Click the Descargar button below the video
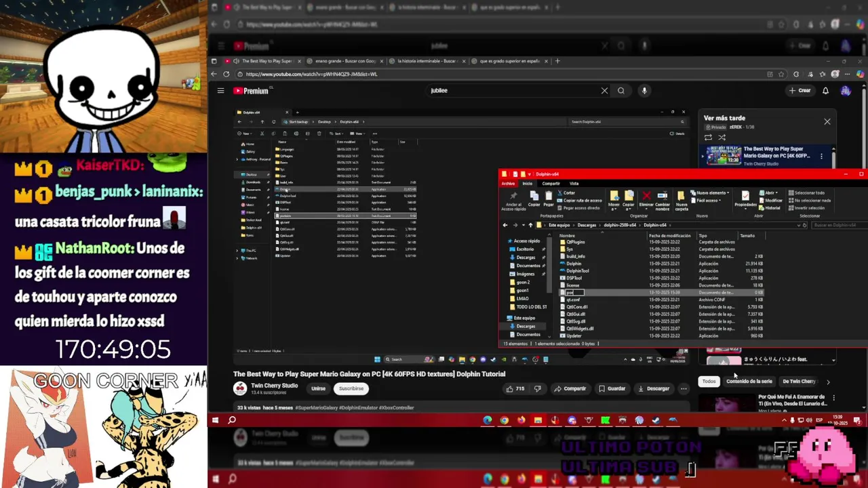Screen dimensions: 868x488 click(654, 389)
